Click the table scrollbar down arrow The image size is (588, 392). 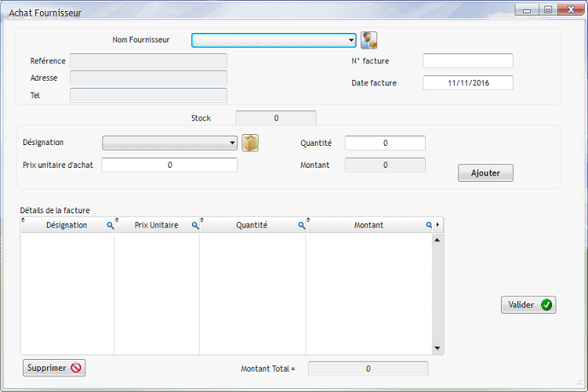[x=438, y=348]
